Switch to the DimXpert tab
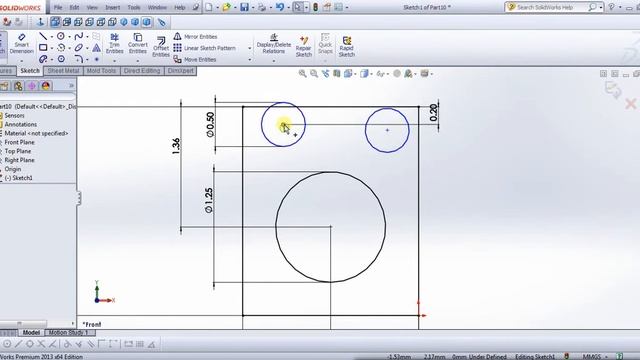 180,71
